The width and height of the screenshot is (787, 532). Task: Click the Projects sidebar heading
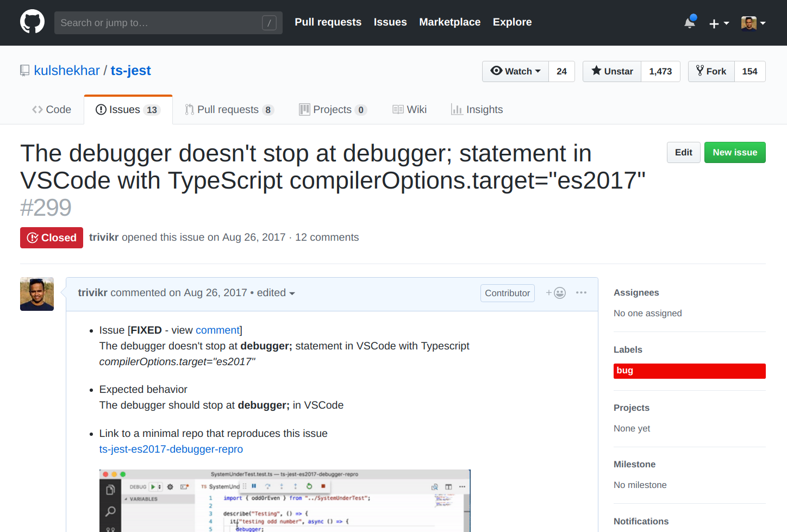(632, 408)
